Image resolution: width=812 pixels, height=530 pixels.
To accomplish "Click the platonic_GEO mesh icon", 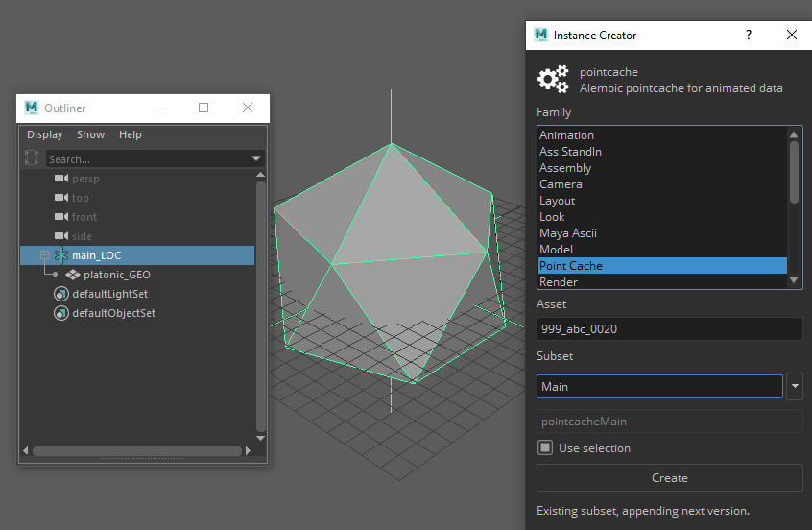I will (x=73, y=275).
